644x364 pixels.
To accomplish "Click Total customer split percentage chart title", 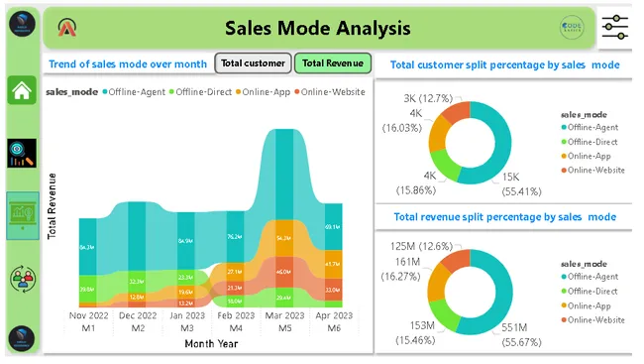I will coord(504,65).
